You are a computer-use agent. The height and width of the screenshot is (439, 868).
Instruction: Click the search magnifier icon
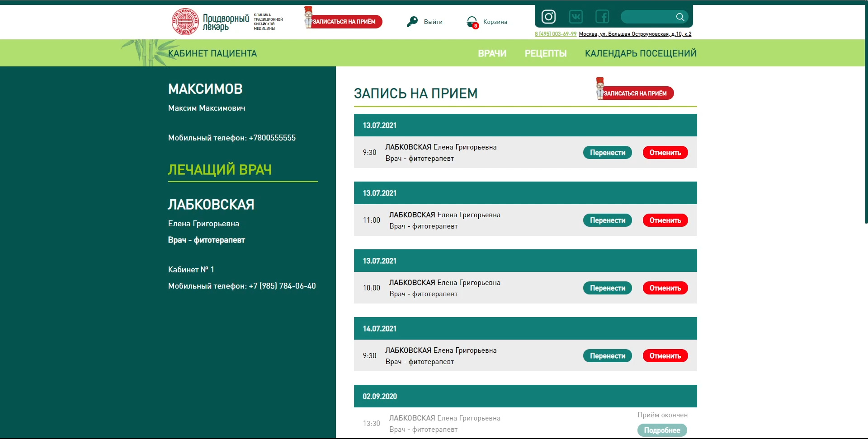tap(680, 17)
